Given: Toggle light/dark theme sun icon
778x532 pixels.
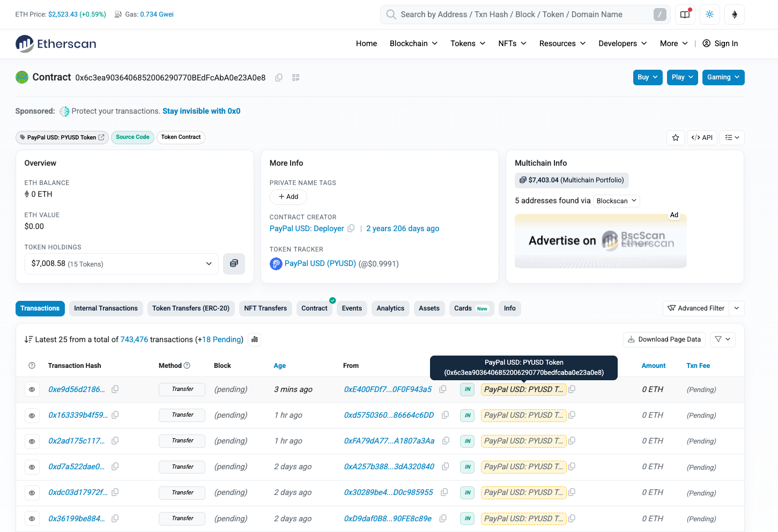Looking at the screenshot, I should (x=710, y=14).
